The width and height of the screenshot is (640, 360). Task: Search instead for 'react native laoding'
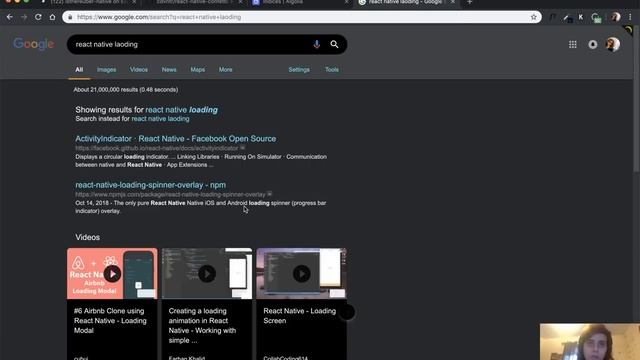point(160,119)
